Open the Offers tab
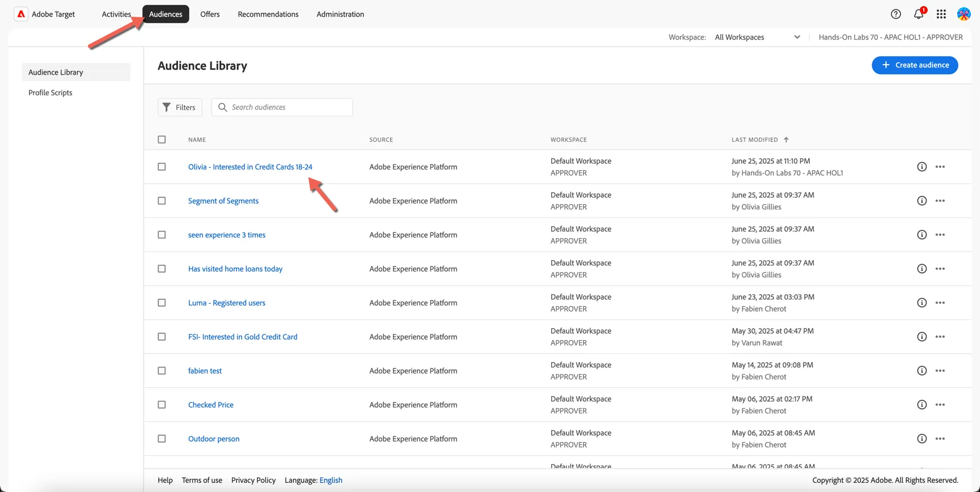The image size is (980, 492). coord(210,14)
